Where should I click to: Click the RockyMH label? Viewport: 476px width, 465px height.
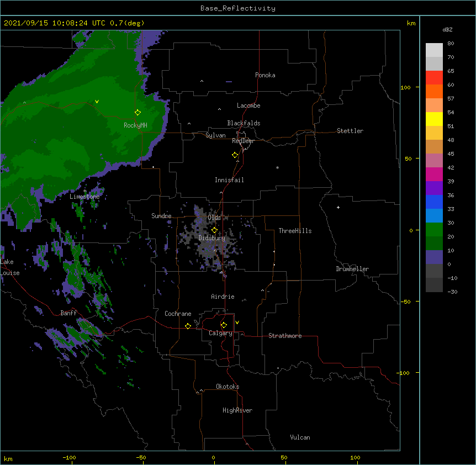coord(135,125)
